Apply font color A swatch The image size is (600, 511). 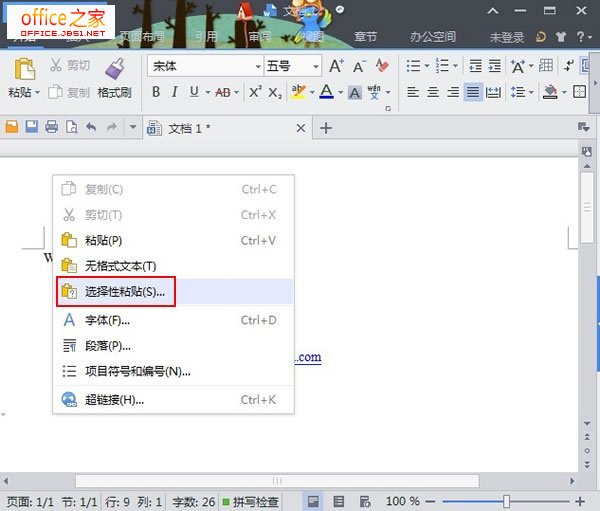click(x=326, y=92)
